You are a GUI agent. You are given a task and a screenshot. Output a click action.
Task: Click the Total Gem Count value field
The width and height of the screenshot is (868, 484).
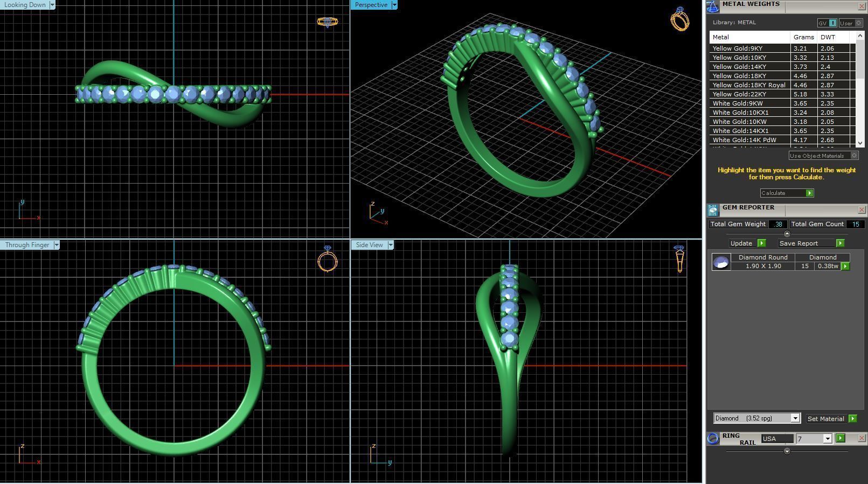[856, 224]
